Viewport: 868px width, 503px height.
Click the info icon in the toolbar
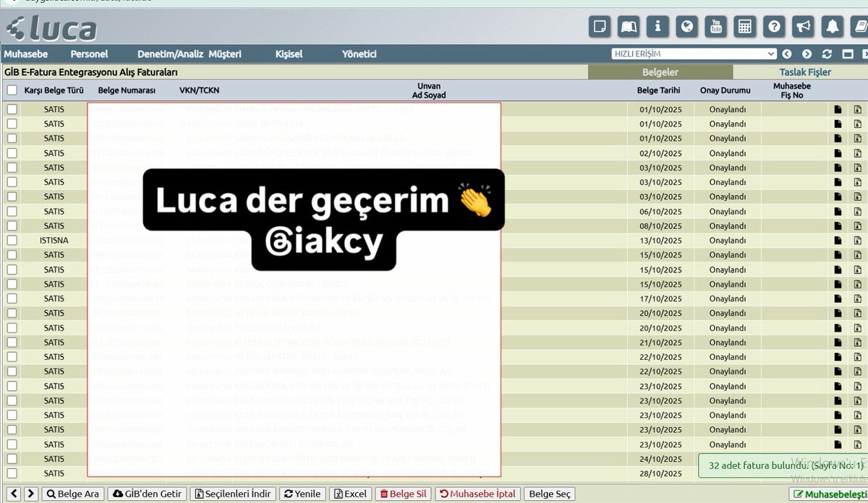658,26
